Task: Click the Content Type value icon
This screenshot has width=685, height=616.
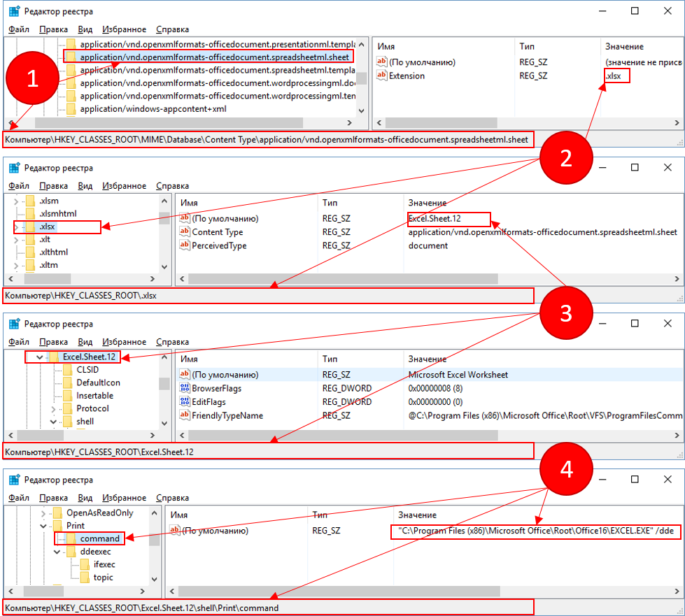Action: click(x=185, y=232)
